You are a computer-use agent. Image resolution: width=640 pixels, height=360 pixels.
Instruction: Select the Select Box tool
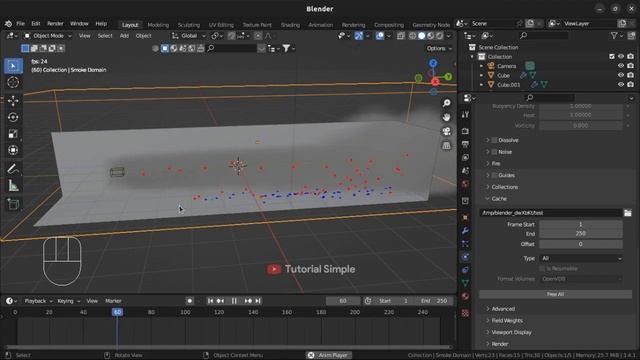13,66
